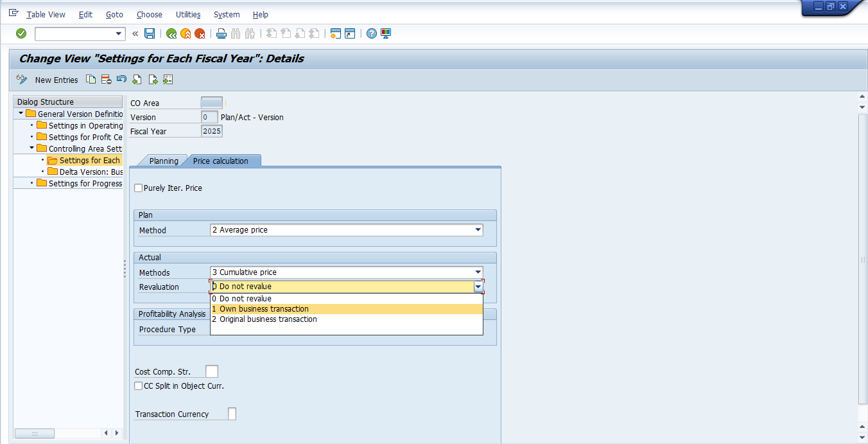868x444 pixels.
Task: Open the Utilities menu
Action: 188,14
